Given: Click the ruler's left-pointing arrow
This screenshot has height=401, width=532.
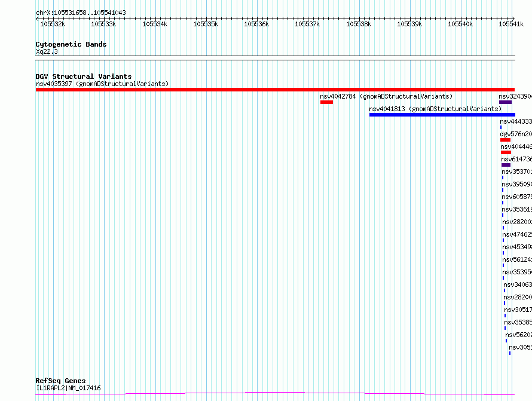Looking at the screenshot, I should point(37,19).
